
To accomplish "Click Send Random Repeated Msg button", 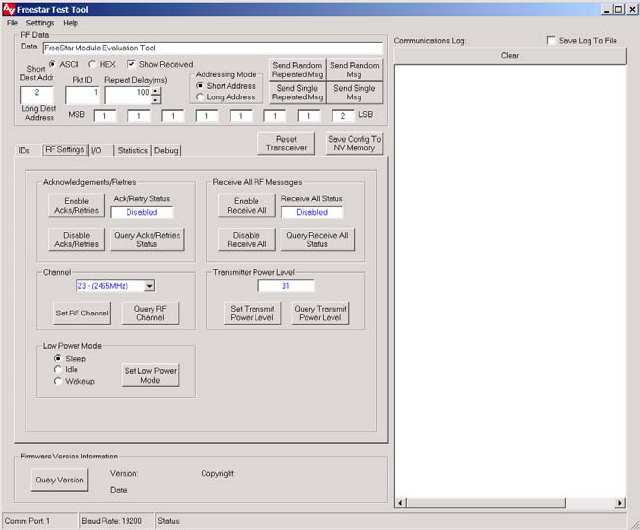I will point(297,70).
